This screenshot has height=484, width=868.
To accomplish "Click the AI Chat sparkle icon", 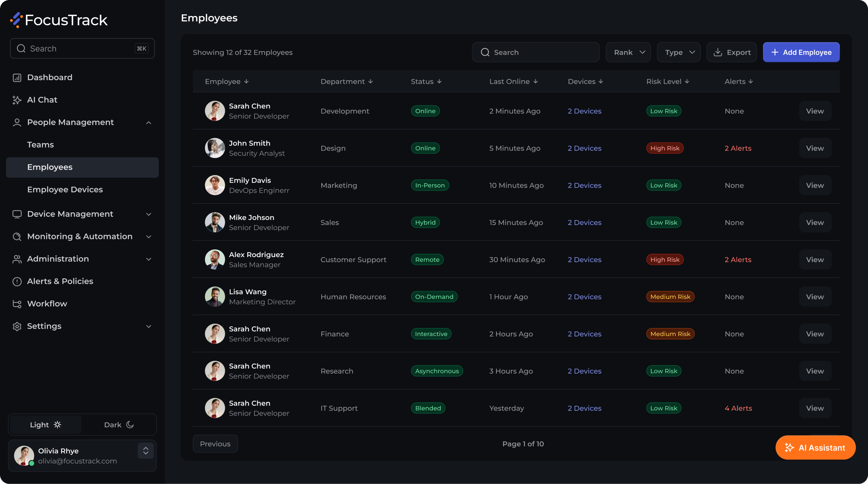I will (x=17, y=100).
